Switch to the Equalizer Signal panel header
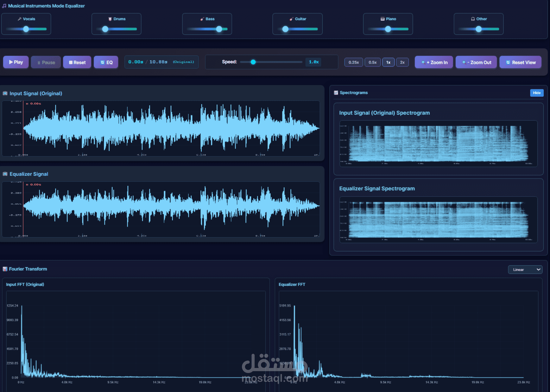 29,174
